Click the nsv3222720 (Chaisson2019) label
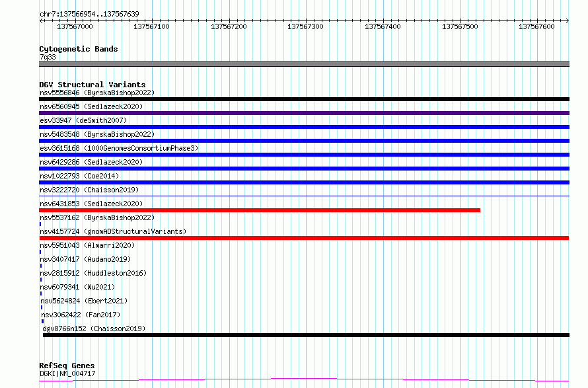 [89, 190]
